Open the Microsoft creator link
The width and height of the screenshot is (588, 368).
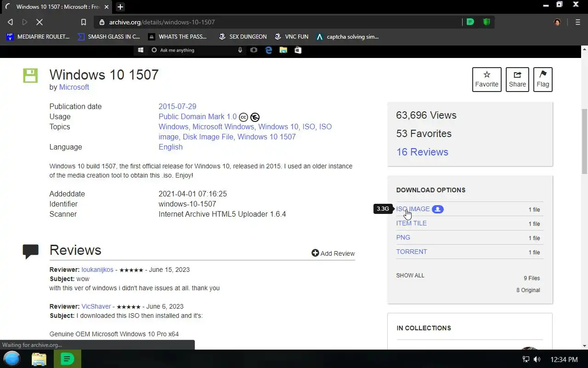(x=74, y=87)
